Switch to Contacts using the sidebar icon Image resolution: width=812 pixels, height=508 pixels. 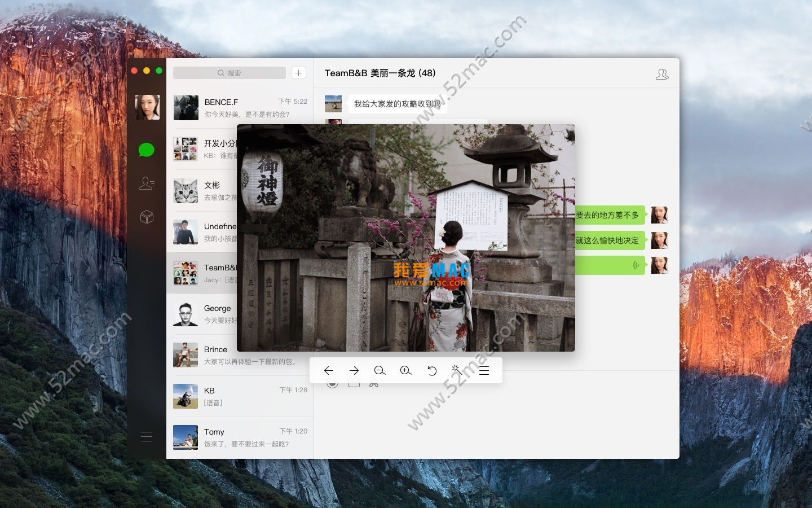click(146, 183)
